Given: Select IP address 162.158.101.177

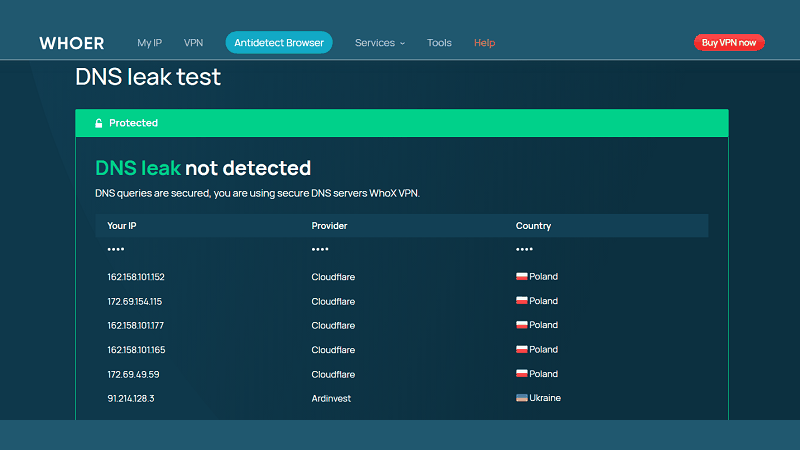Looking at the screenshot, I should tap(136, 326).
